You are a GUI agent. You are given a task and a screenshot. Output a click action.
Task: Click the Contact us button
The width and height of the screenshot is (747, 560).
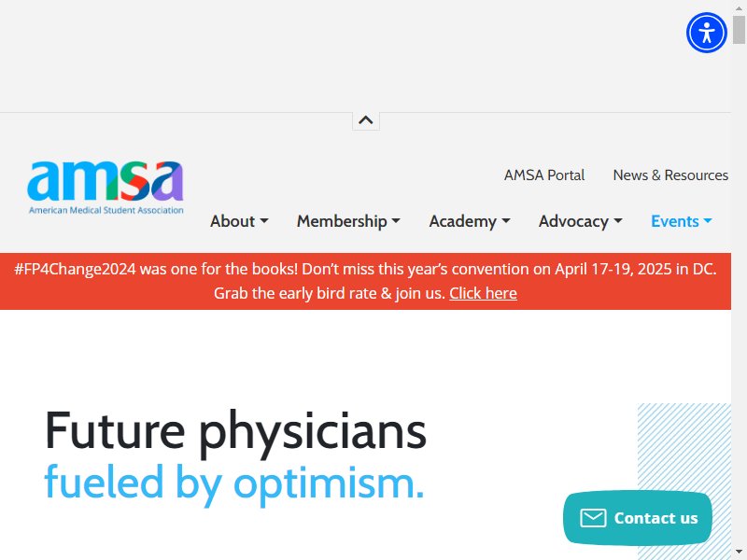(638, 518)
